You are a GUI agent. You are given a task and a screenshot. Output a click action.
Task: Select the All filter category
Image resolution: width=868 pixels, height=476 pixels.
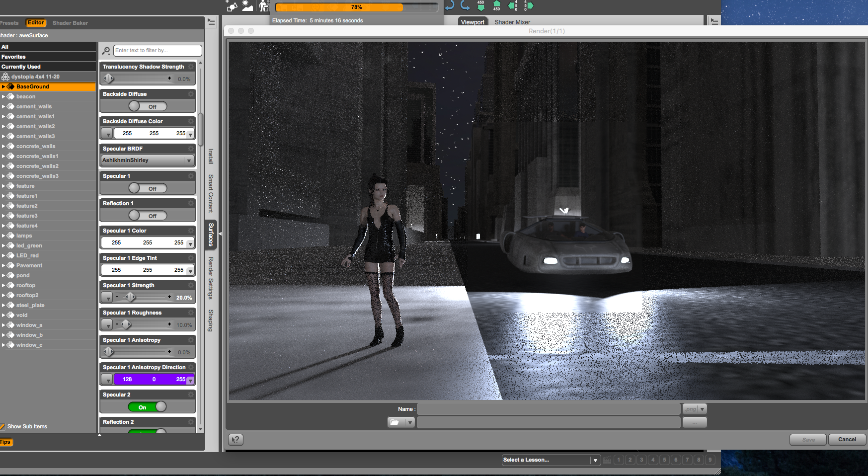[48, 47]
